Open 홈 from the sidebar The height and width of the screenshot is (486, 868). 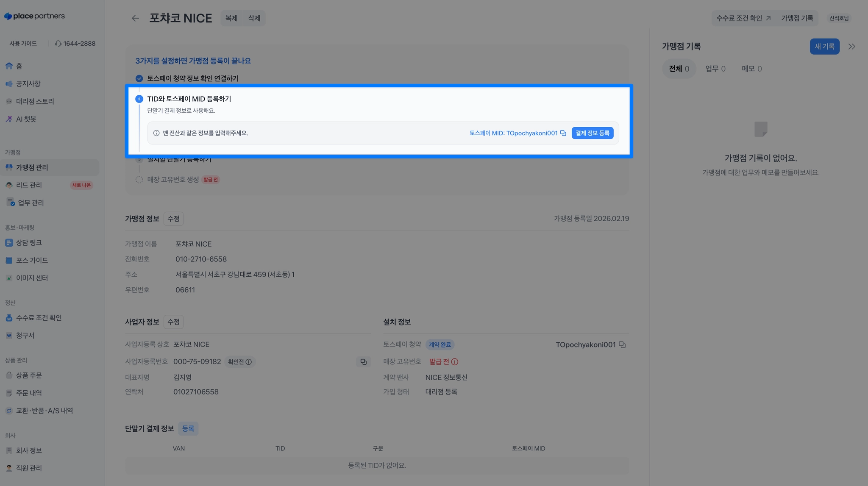(19, 66)
